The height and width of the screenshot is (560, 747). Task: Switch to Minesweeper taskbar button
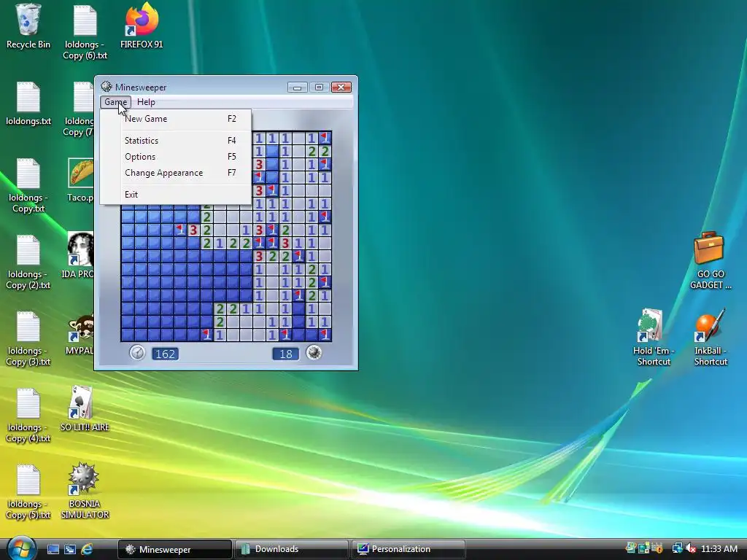pos(175,549)
